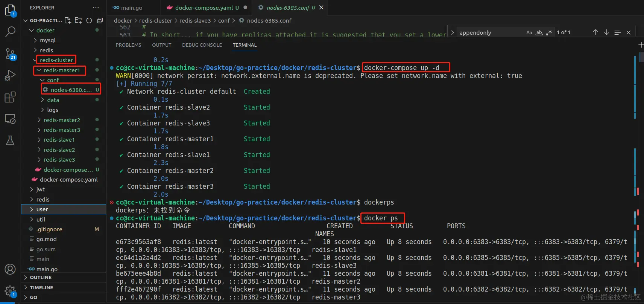
Task: Expand the redis-slave3 folder in Explorer
Action: click(39, 160)
